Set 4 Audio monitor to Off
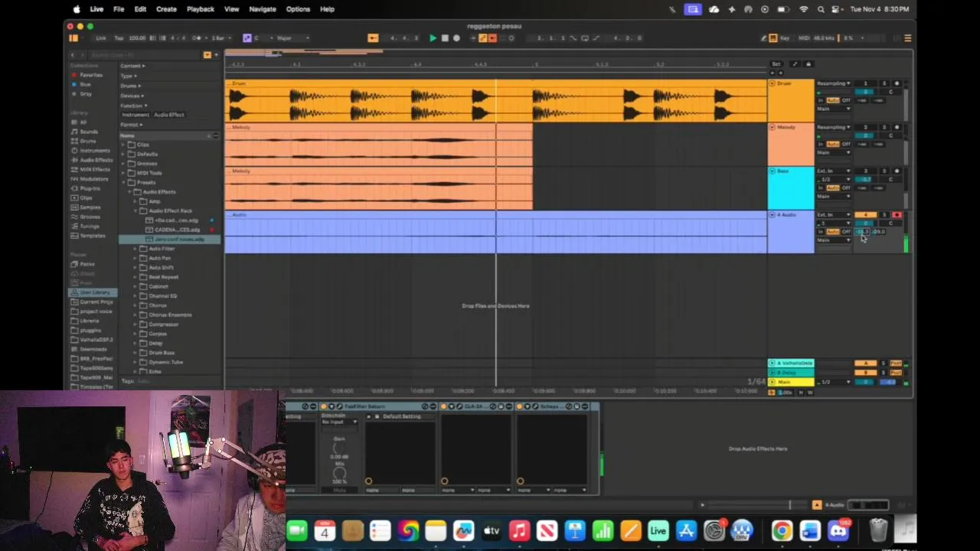This screenshot has height=551, width=980. tap(847, 231)
